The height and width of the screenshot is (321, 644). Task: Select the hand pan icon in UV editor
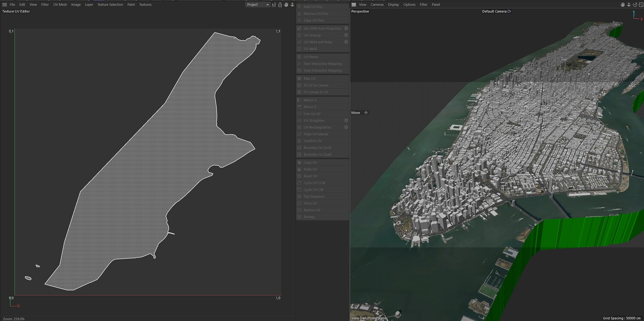point(286,5)
